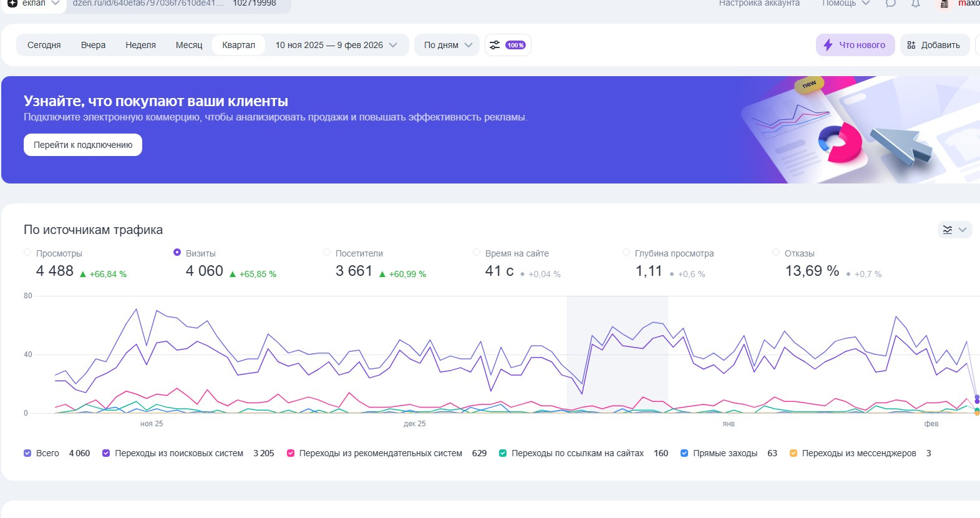Expand the По дням grouping dropdown

[447, 45]
